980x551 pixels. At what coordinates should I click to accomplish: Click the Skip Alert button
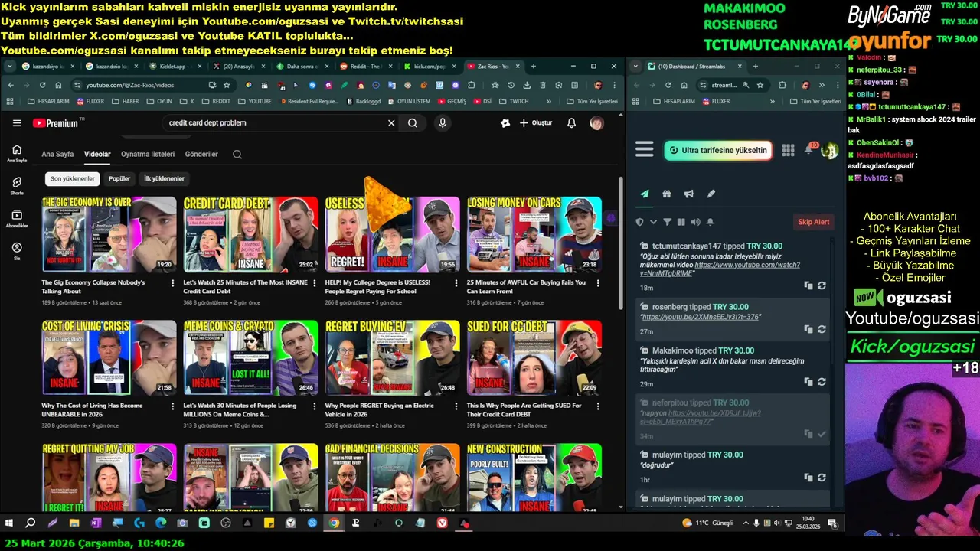814,222
